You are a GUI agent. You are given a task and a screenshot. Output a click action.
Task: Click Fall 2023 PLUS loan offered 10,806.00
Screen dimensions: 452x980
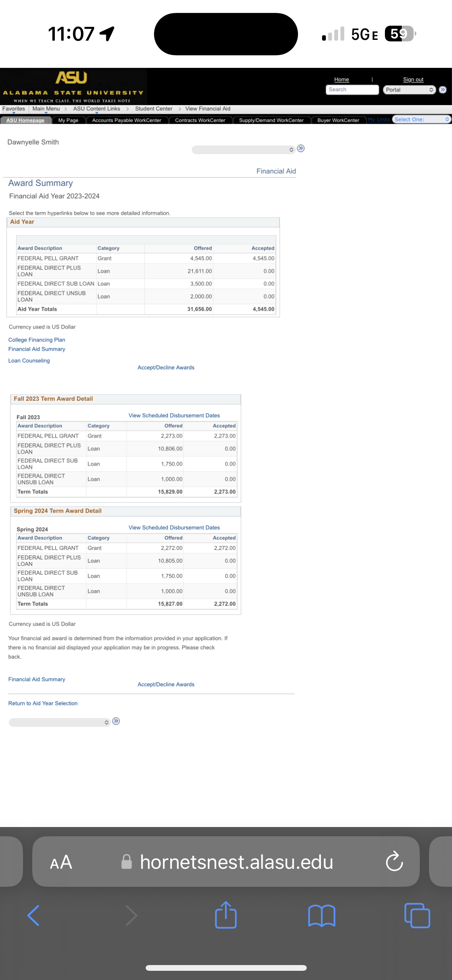(170, 449)
